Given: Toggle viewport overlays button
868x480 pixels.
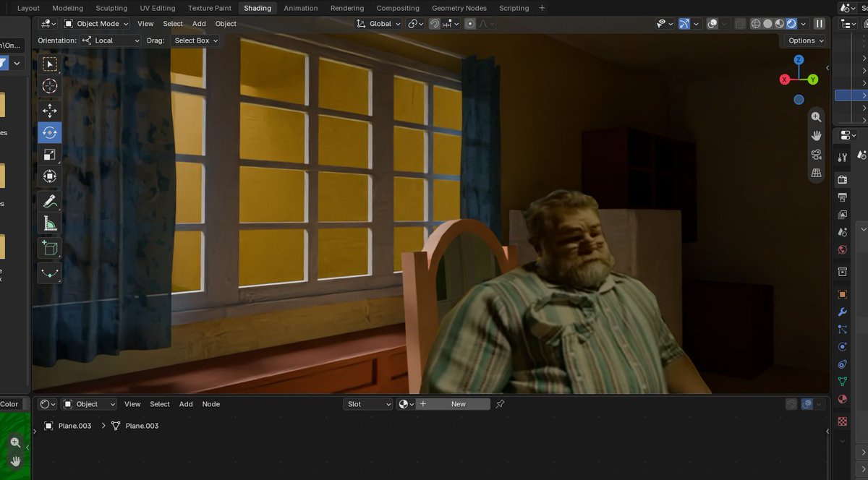Looking at the screenshot, I should point(712,24).
